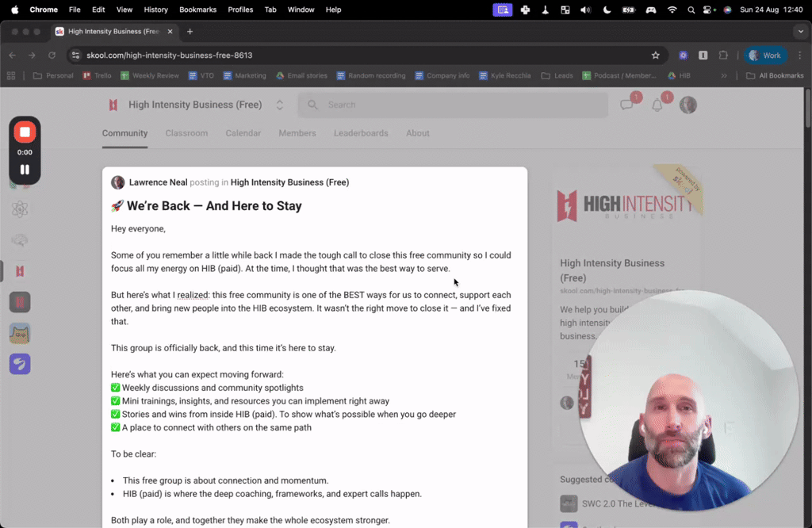Reload the page
Screen dimensions: 812x528
click(x=52, y=55)
